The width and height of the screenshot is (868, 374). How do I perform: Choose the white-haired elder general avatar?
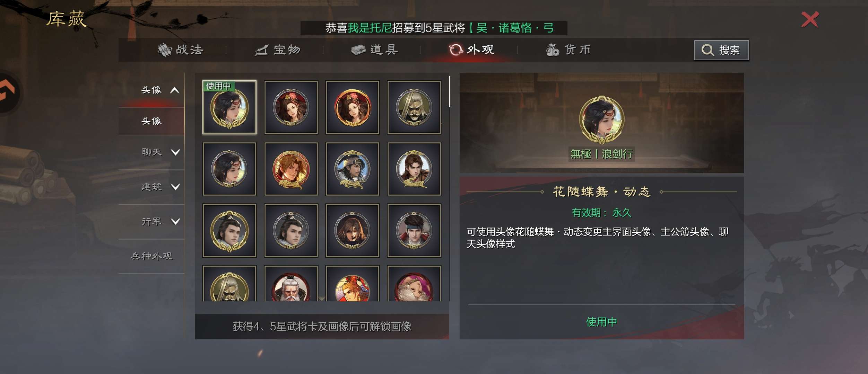click(414, 107)
